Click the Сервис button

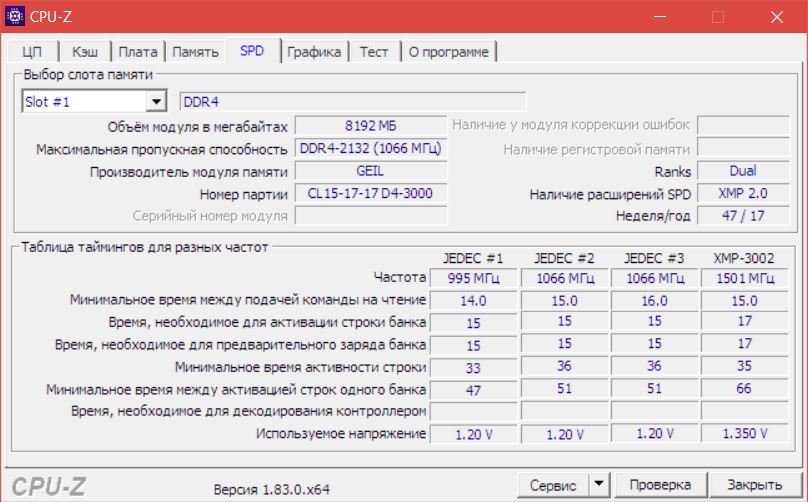pyautogui.click(x=553, y=485)
